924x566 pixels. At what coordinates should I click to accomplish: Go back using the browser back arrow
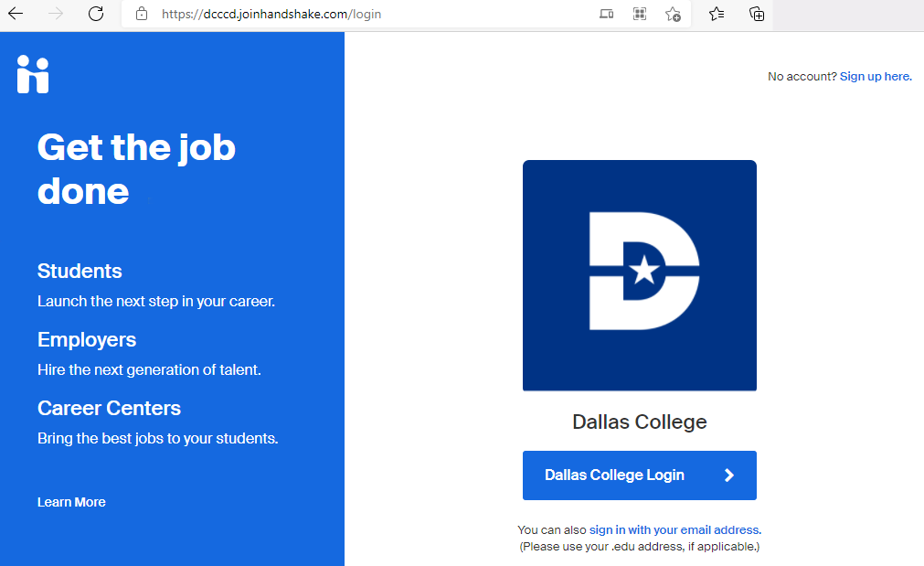click(x=16, y=14)
